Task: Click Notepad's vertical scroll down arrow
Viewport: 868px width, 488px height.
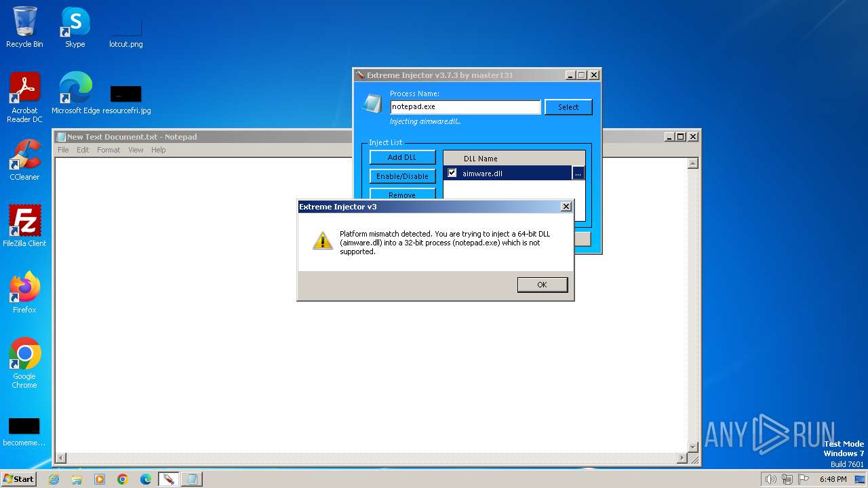Action: (692, 447)
